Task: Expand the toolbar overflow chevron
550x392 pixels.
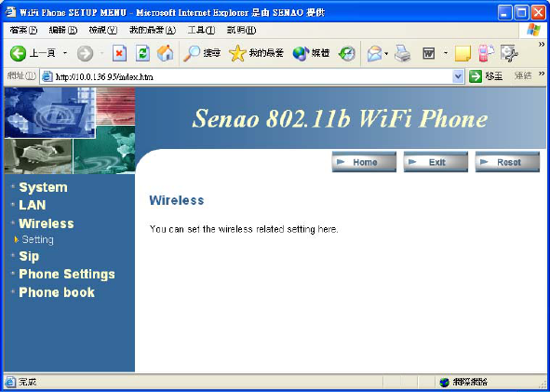Action: click(542, 44)
